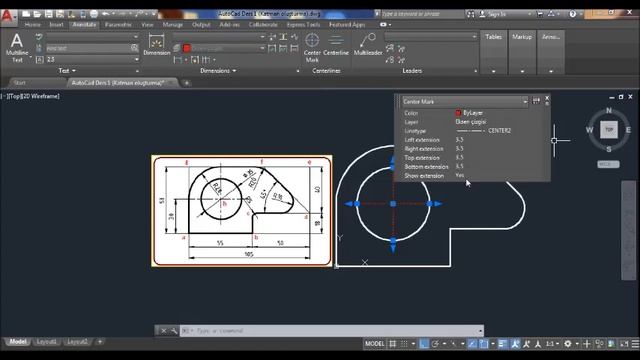
Task: Click the Workspace Switching gear icon
Action: click(x=567, y=344)
